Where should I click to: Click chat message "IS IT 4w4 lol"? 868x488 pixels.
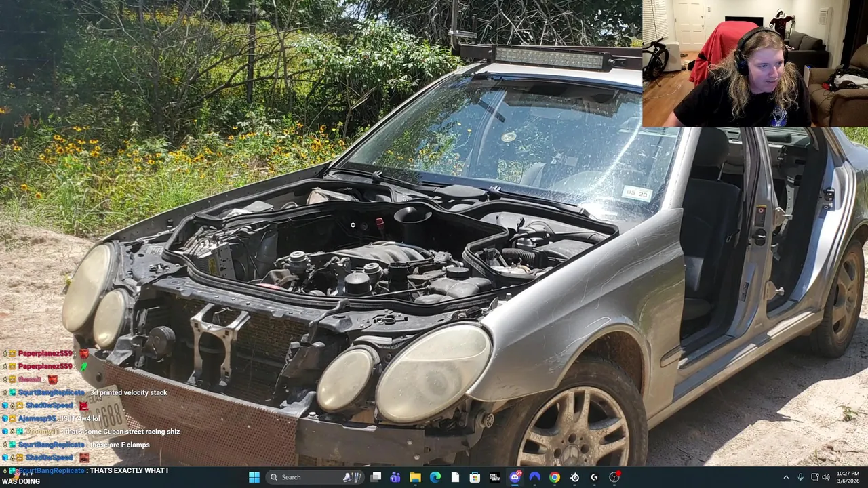[x=81, y=419]
